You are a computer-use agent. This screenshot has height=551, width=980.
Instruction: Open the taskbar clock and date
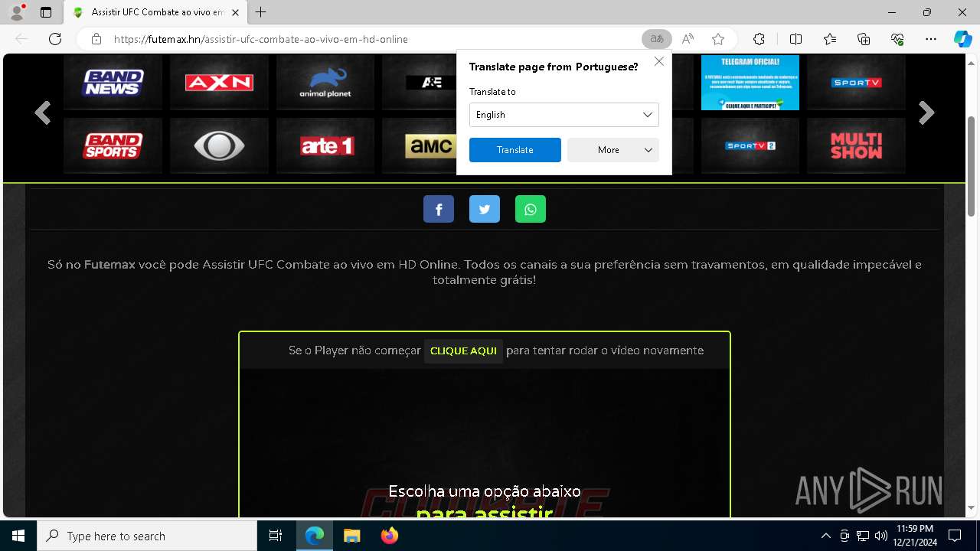pyautogui.click(x=916, y=536)
